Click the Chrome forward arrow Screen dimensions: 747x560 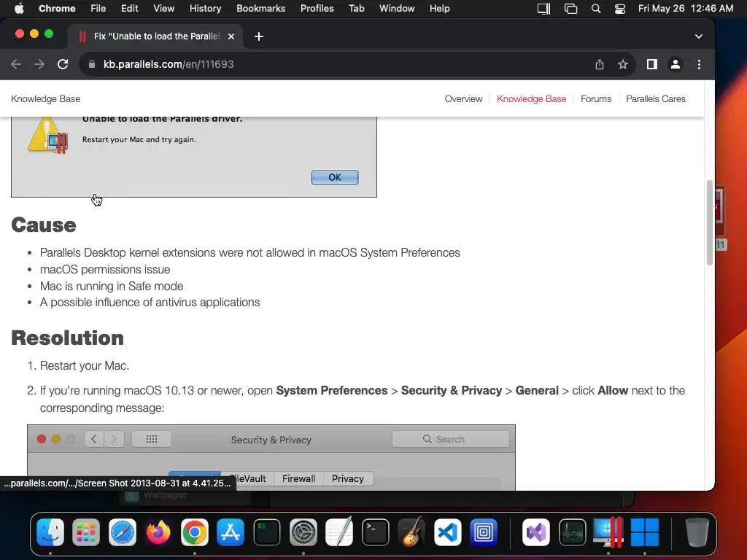click(39, 64)
